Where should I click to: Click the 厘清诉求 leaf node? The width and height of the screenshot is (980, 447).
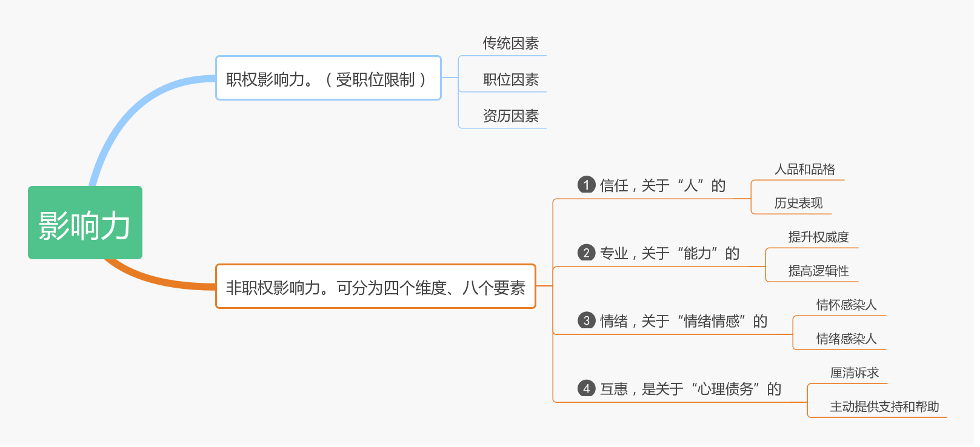pos(854,372)
